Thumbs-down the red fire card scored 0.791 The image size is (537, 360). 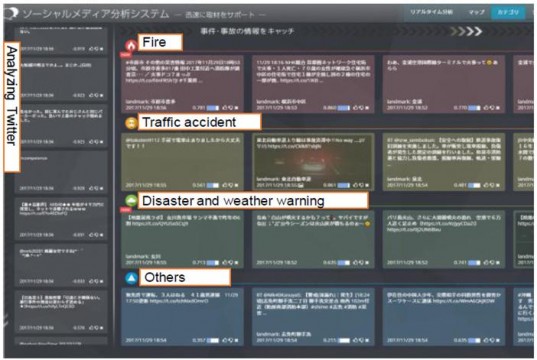230,108
